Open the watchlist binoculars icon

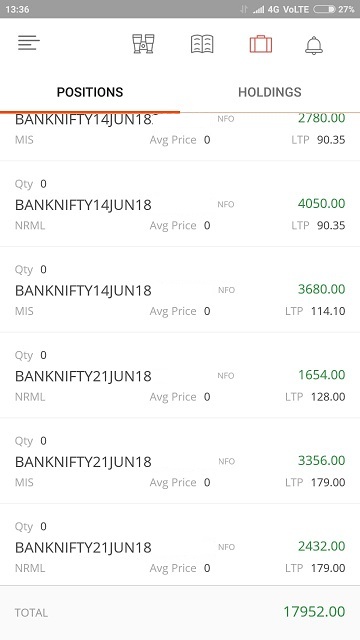coord(143,44)
